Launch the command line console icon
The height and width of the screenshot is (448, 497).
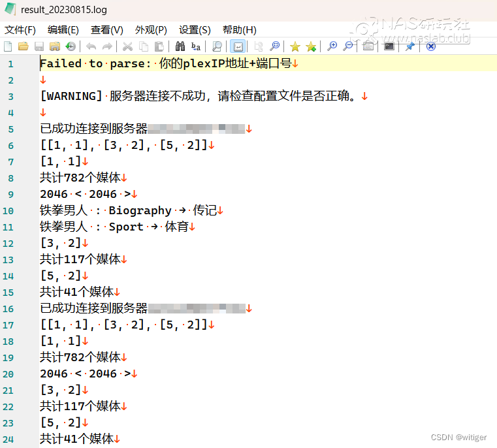coord(389,46)
